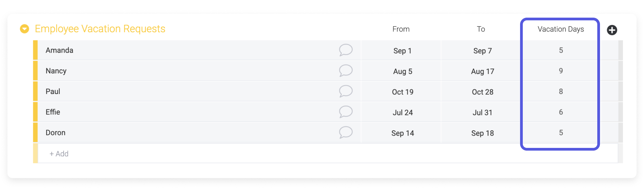
Task: Open the Doron item row name
Action: (x=56, y=133)
